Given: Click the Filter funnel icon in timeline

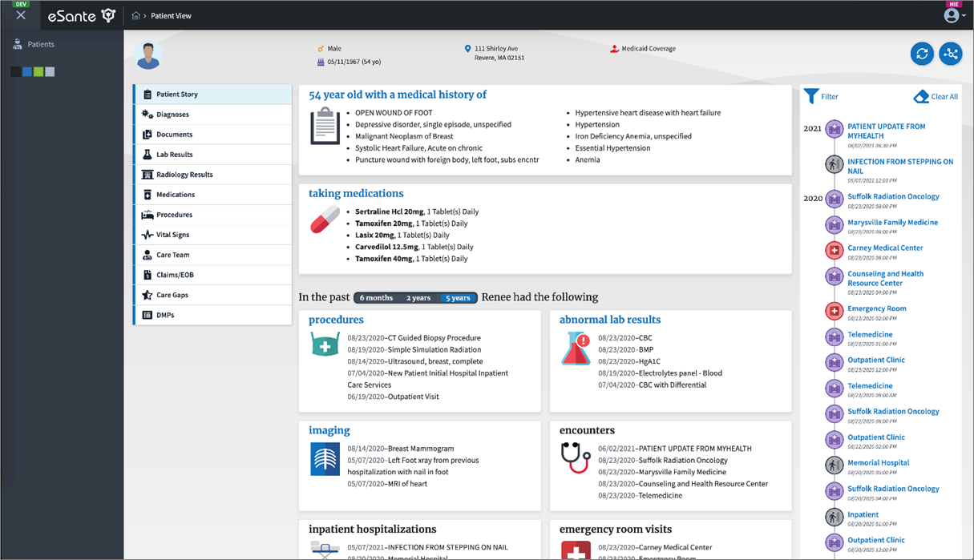Looking at the screenshot, I should 811,96.
